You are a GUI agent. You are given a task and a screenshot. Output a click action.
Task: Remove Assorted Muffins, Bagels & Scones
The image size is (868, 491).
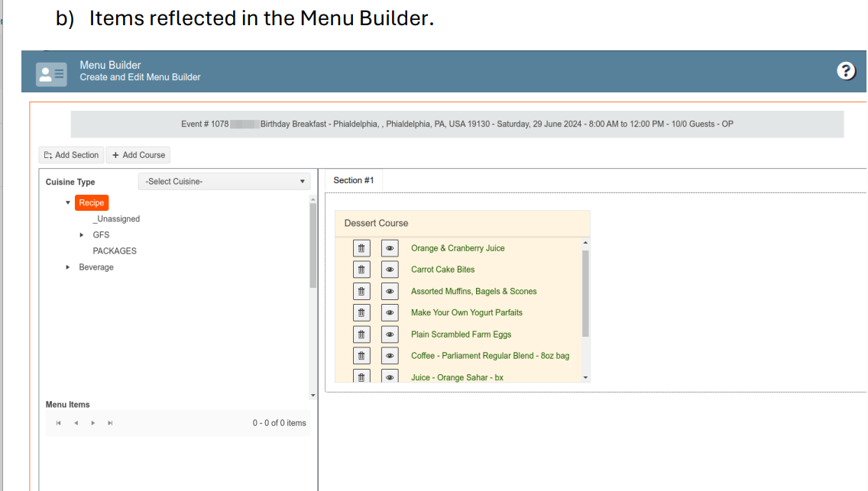(362, 291)
